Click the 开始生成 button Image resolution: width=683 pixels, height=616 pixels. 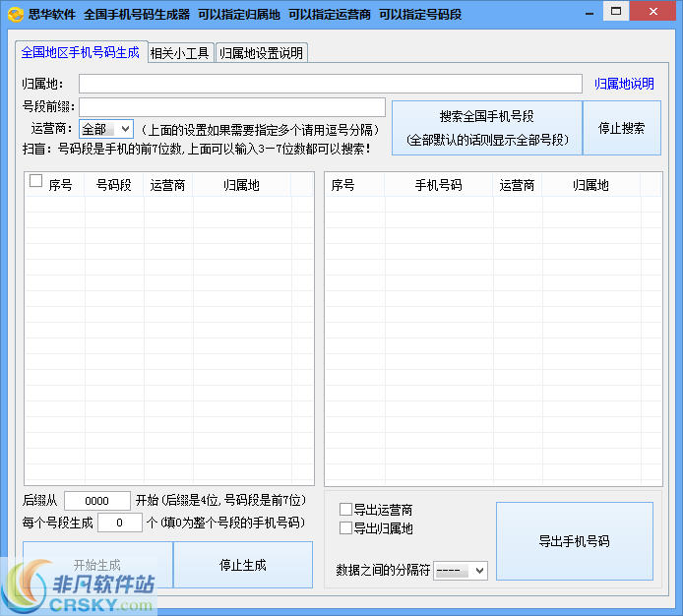[x=97, y=565]
